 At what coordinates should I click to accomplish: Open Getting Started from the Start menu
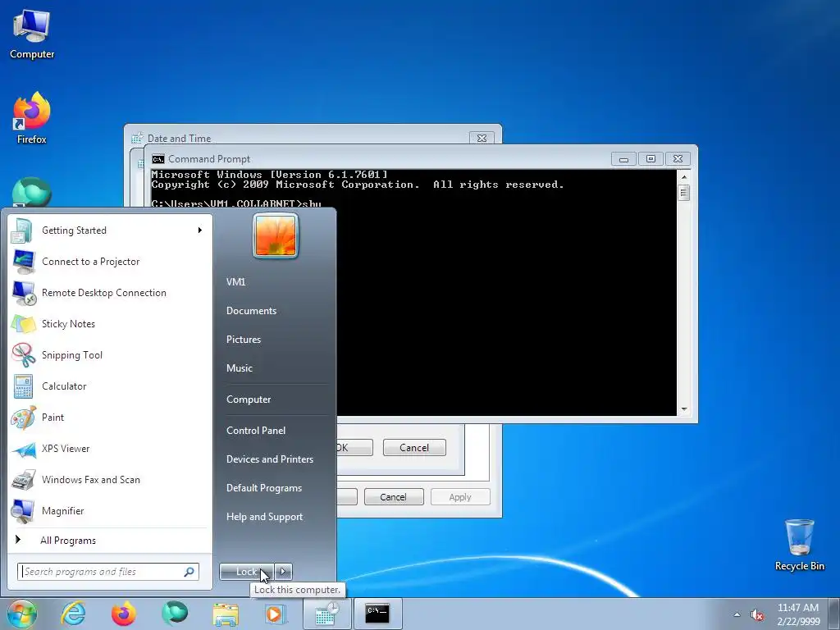pyautogui.click(x=109, y=231)
